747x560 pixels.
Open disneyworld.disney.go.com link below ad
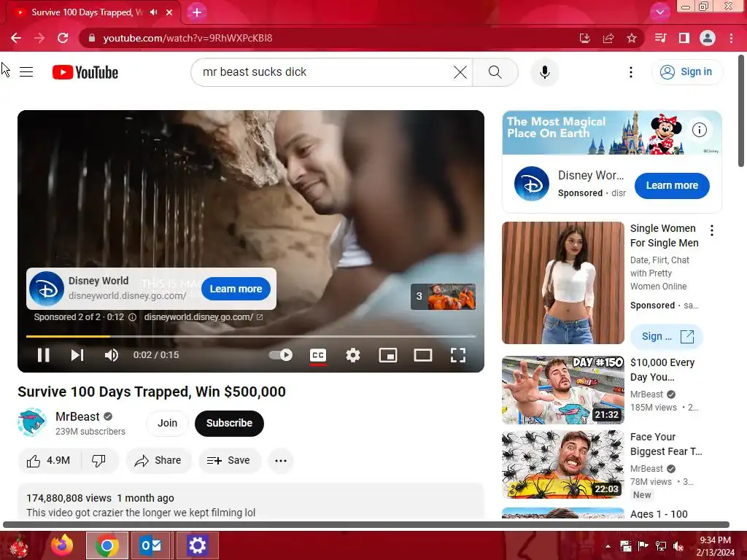(204, 317)
